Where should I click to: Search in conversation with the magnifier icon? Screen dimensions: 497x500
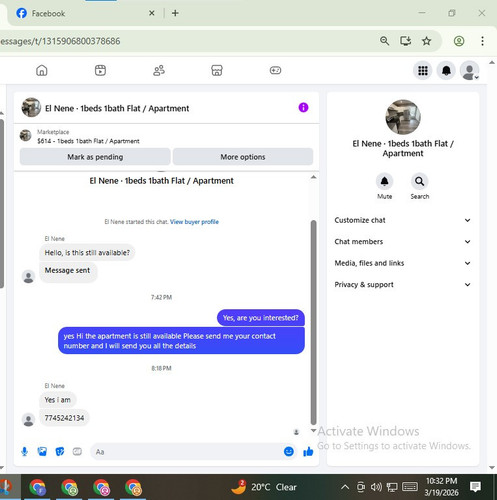click(x=420, y=181)
